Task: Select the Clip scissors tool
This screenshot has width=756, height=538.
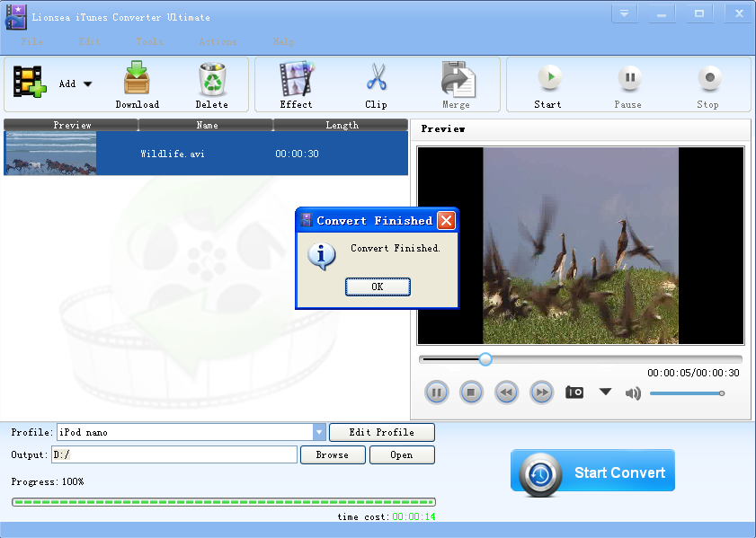Action: click(376, 84)
